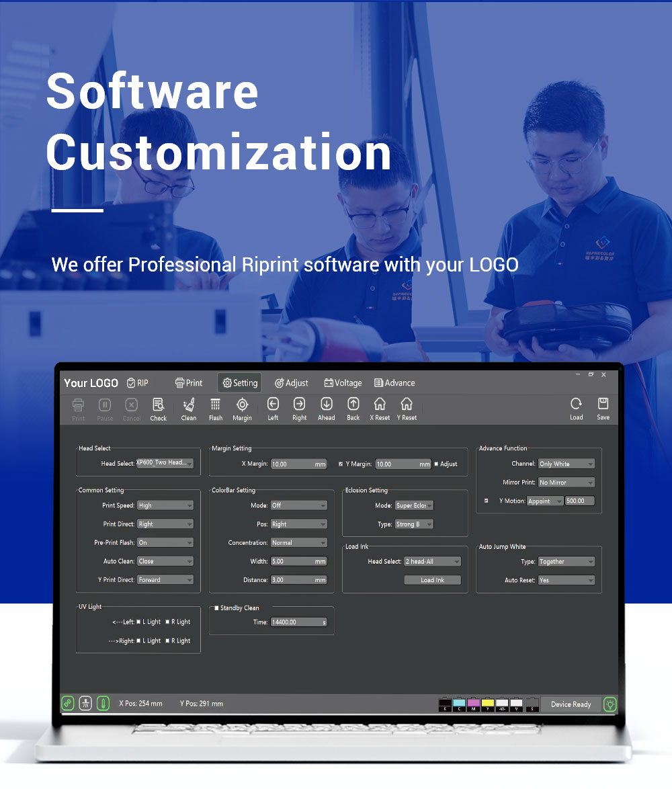Open Eclosion Type Strong B dropdown
This screenshot has height=789, width=672.
click(415, 524)
